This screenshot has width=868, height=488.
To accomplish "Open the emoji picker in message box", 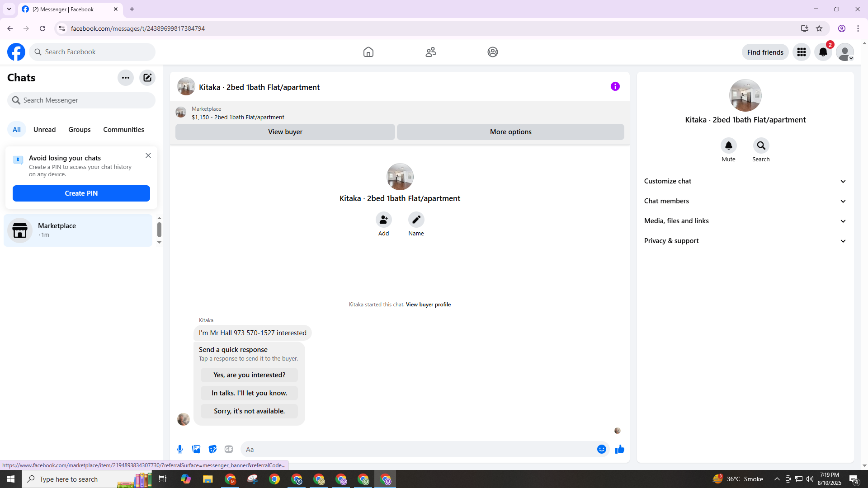I will coord(601,449).
